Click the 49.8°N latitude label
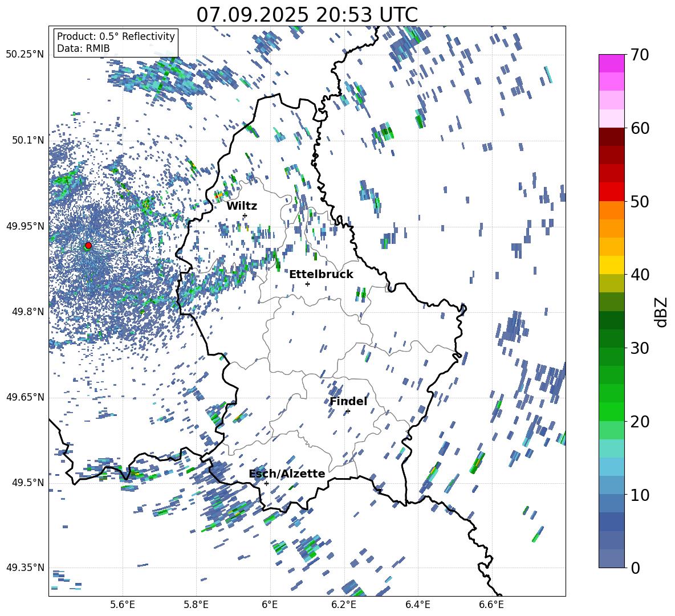Screen dimensions: 675x616 [27, 312]
